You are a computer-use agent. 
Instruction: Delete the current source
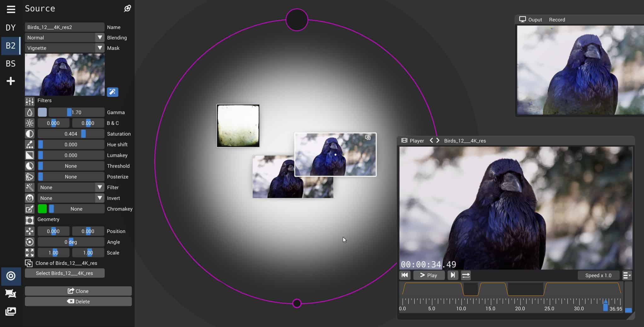[78, 301]
